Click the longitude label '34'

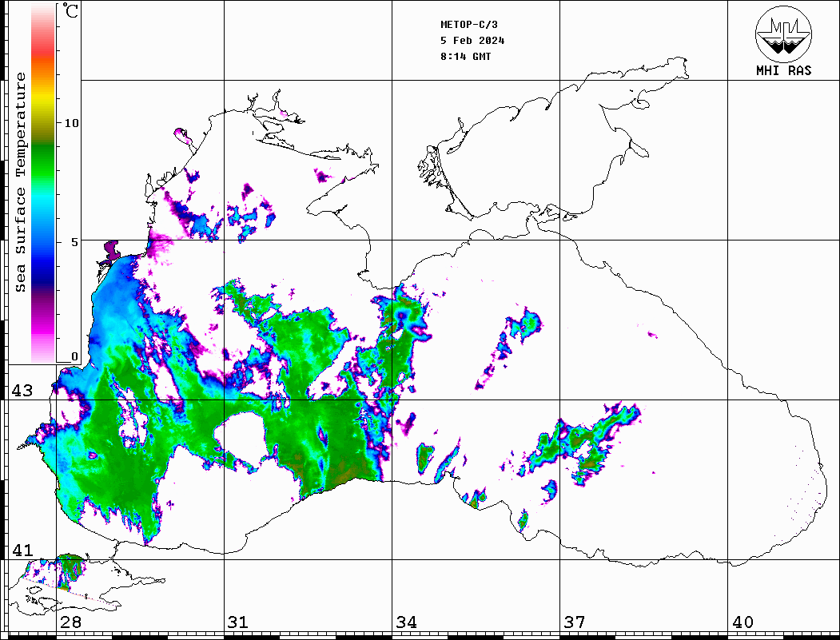407,622
